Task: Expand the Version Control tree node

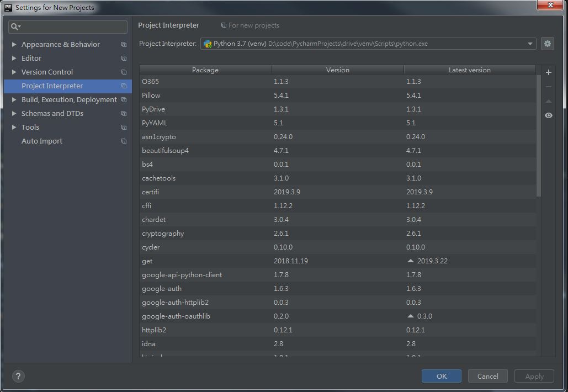Action: point(14,72)
